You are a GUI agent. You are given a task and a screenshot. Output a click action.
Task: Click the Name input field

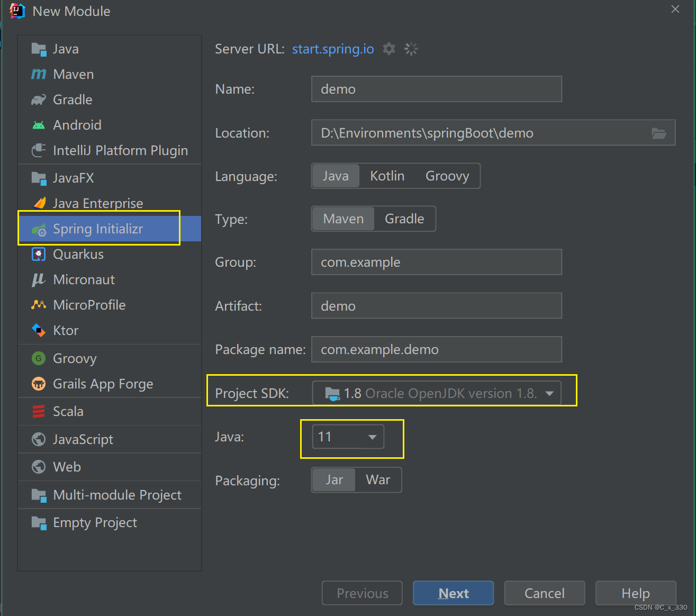436,89
